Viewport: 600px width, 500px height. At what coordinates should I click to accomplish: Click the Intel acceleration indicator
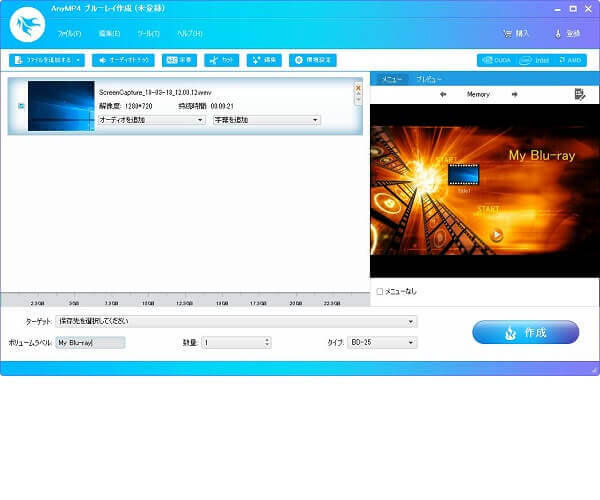tap(535, 60)
